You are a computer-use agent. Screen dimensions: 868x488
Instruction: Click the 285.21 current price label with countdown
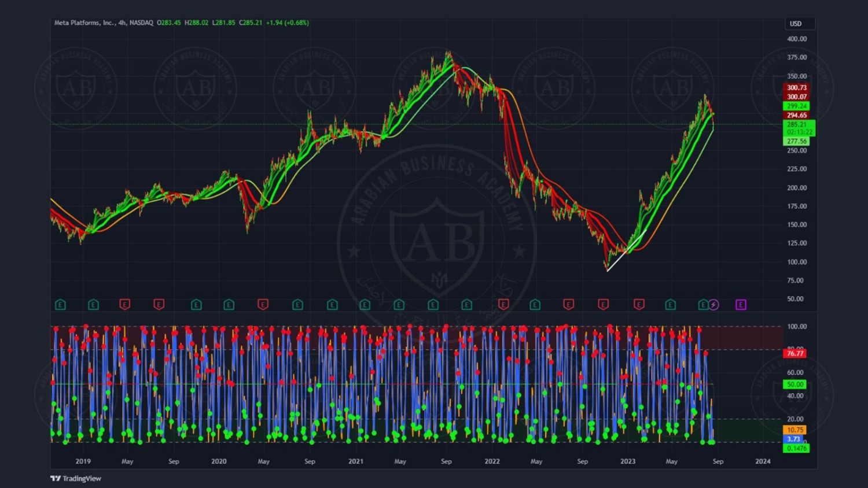point(799,128)
